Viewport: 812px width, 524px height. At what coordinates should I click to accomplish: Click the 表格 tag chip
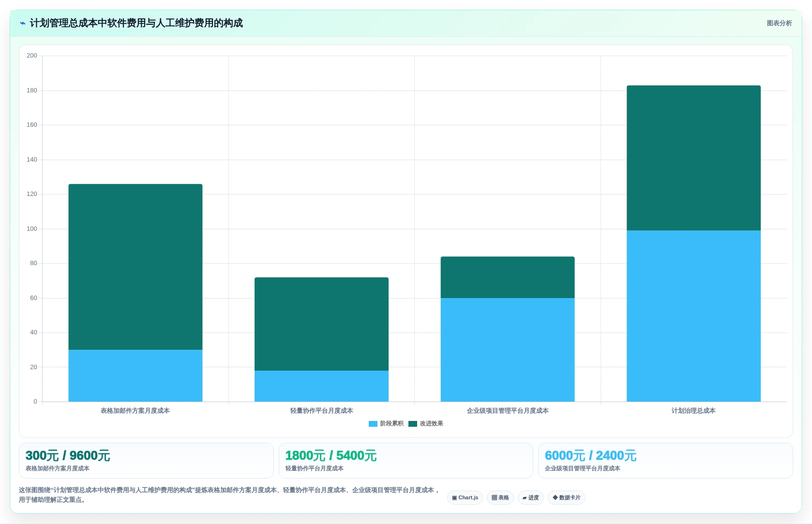click(x=500, y=497)
